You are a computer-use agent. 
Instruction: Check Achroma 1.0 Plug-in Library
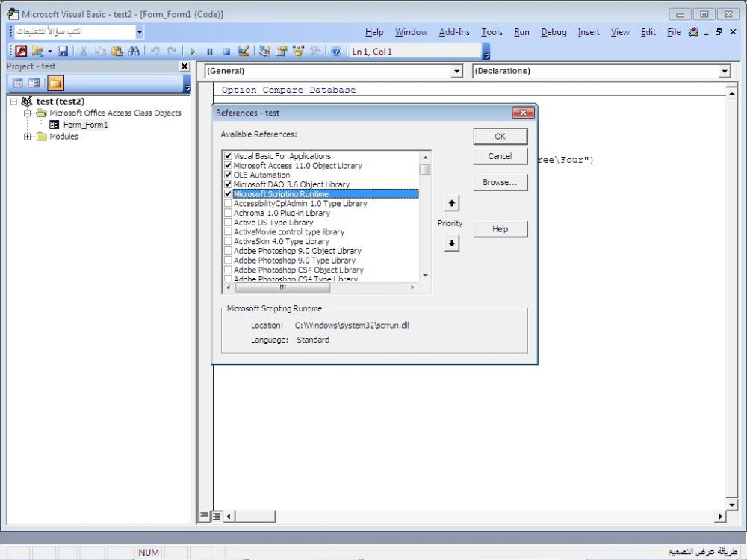[x=228, y=213]
